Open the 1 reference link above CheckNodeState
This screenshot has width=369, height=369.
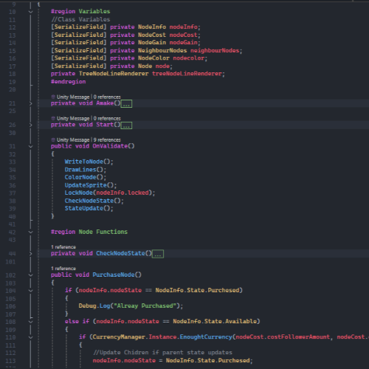pos(63,247)
